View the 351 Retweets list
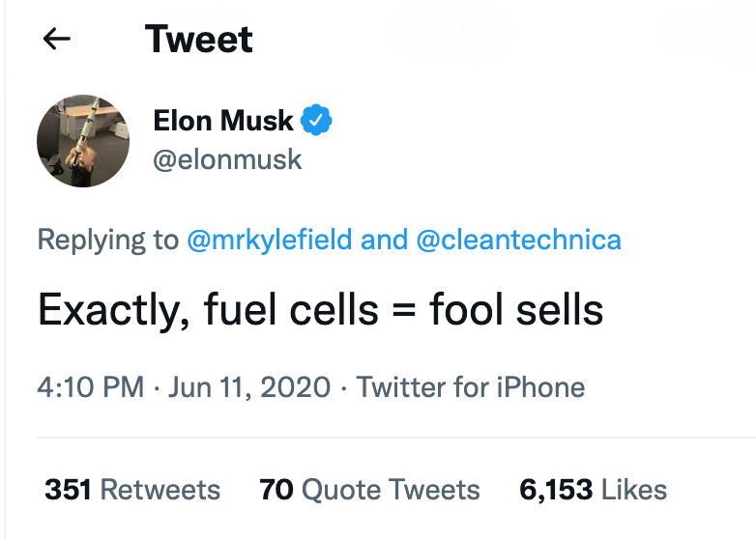This screenshot has height=539, width=756. pyautogui.click(x=132, y=490)
